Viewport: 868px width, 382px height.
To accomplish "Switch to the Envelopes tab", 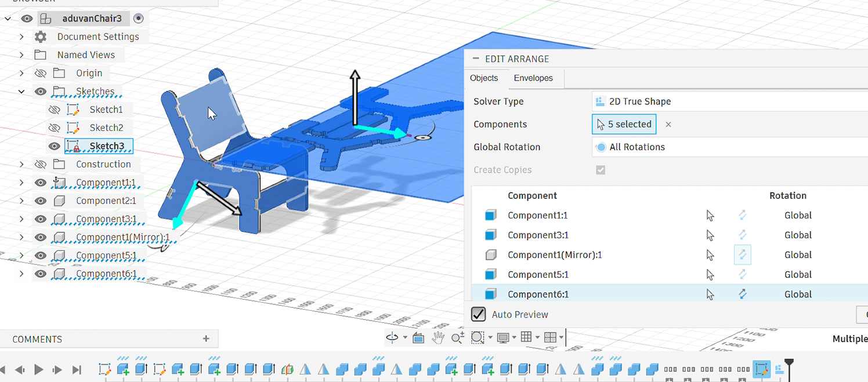I will [533, 78].
